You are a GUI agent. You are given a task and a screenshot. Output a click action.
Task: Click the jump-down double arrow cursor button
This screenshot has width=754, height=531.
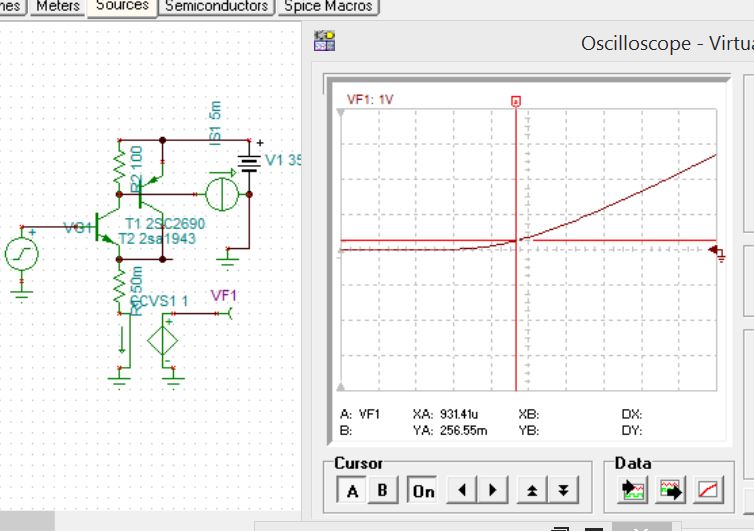pos(563,490)
